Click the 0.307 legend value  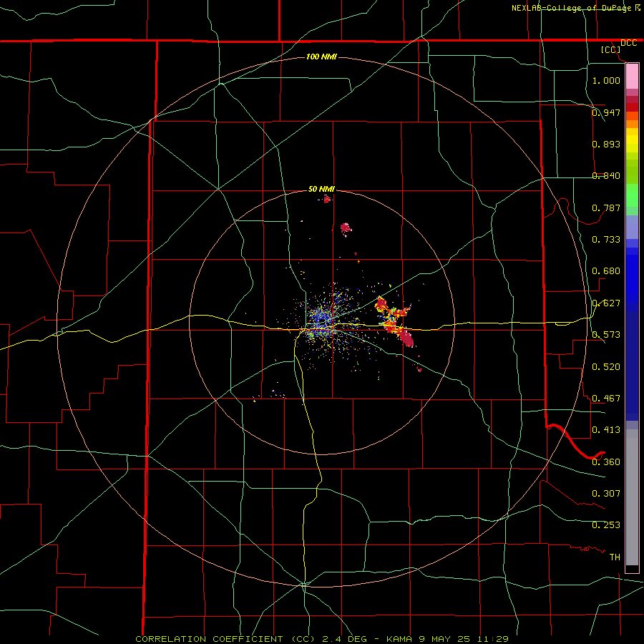point(606,494)
